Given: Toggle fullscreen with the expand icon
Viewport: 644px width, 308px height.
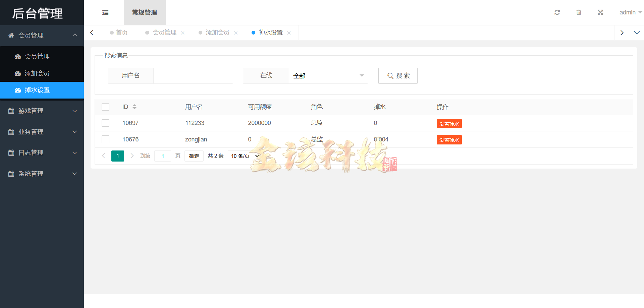Looking at the screenshot, I should (x=600, y=12).
